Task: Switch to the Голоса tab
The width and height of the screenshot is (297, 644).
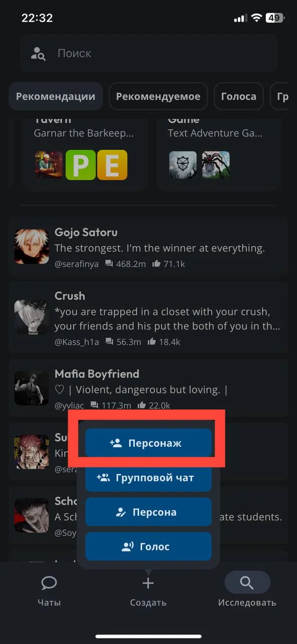Action: pos(239,97)
